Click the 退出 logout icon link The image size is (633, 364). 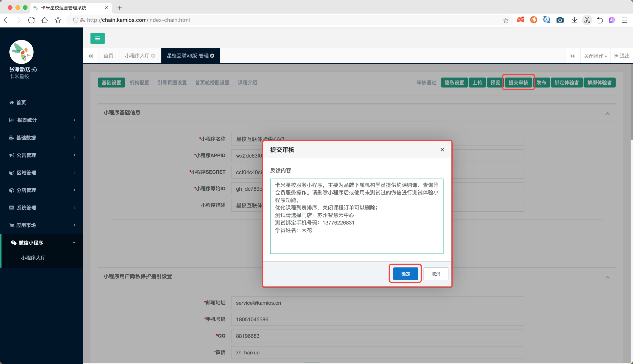point(622,56)
